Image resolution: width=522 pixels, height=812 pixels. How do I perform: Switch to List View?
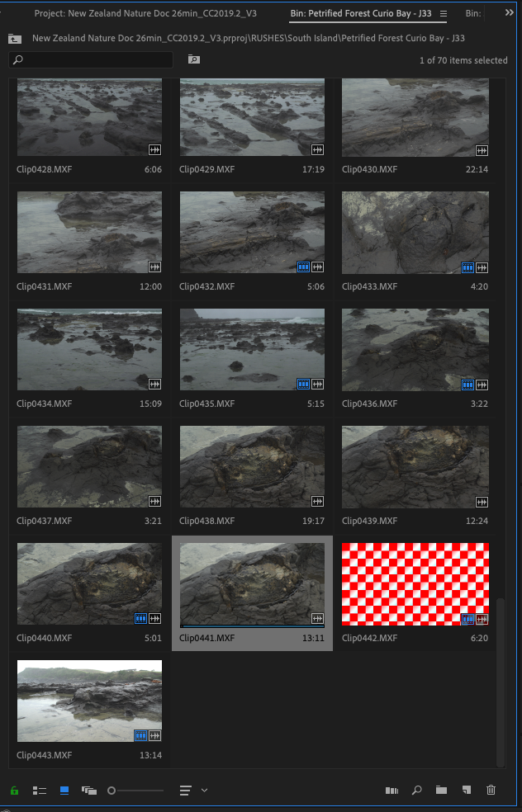40,791
